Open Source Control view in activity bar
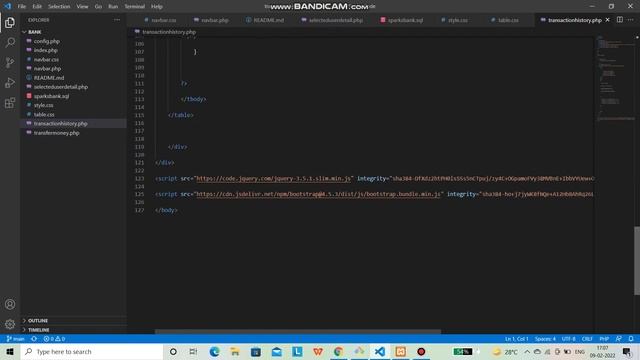Image resolution: width=640 pixels, height=360 pixels. [10, 62]
